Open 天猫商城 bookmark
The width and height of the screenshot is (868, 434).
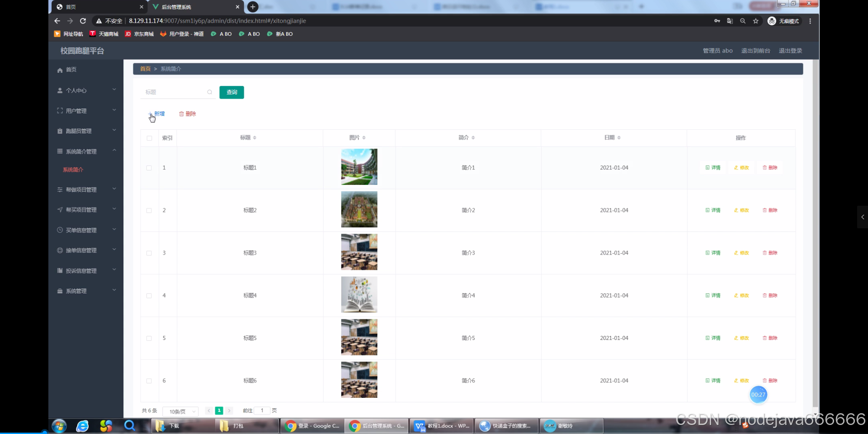point(104,34)
